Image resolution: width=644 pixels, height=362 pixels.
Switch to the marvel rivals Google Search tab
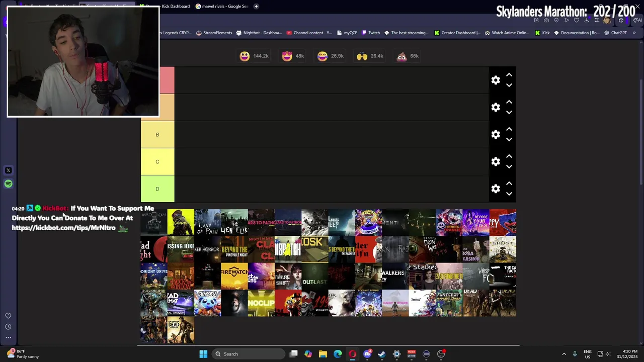(221, 6)
